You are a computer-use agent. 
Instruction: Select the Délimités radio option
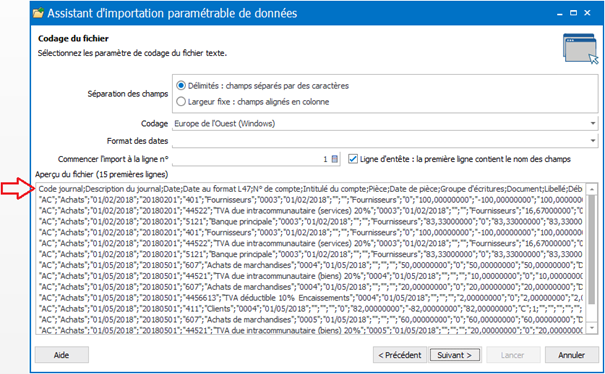181,86
